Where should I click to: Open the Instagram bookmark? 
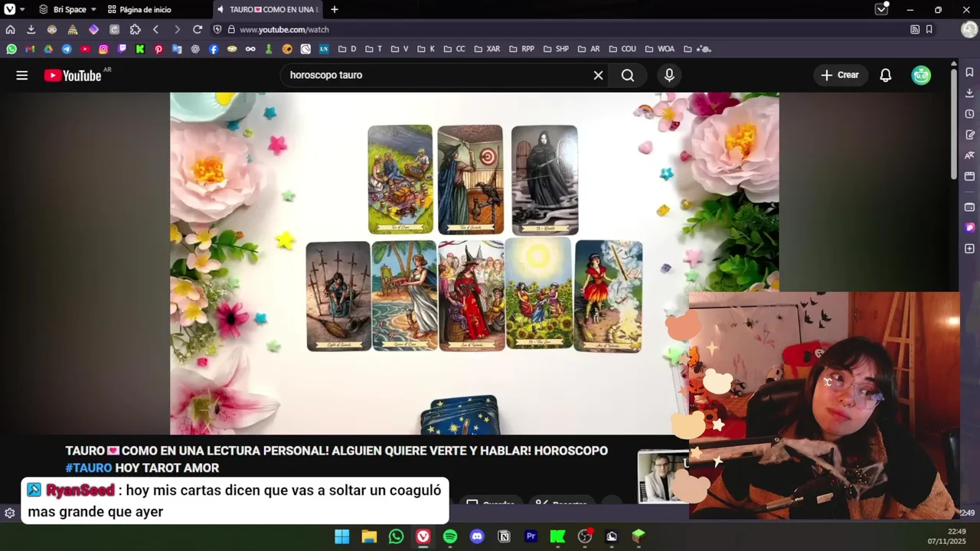click(103, 49)
